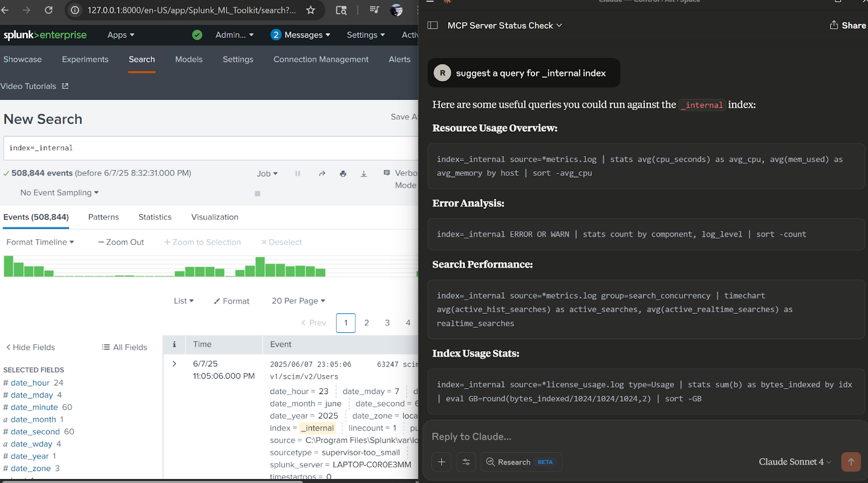The image size is (868, 483).
Task: Open Claude Sonnet 4 model selector
Action: (795, 462)
